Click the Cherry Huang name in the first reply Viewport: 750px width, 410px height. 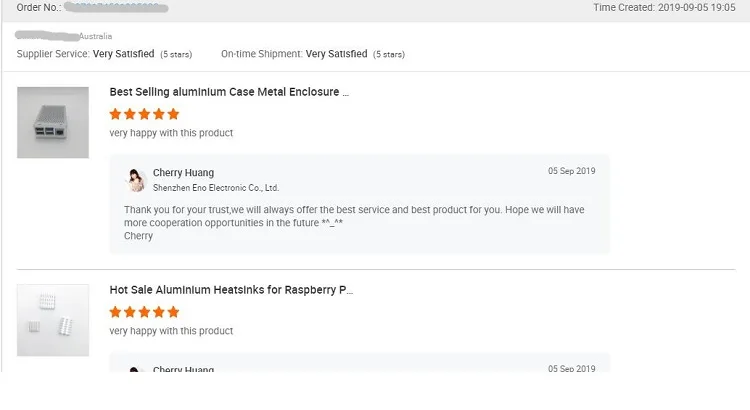click(183, 173)
